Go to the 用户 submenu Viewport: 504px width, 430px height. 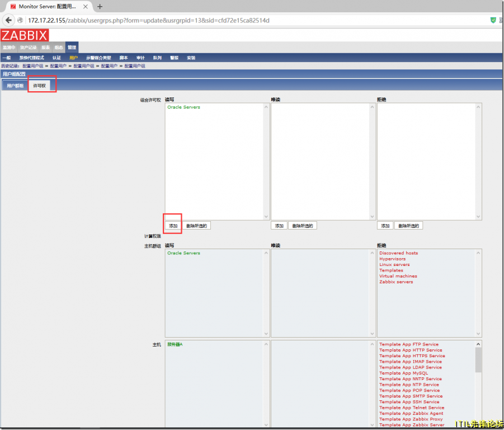(x=73, y=58)
